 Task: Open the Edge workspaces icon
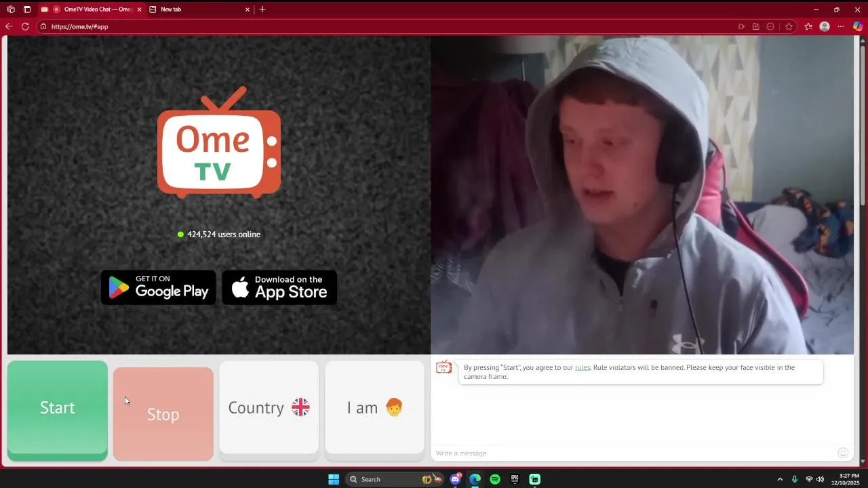point(11,9)
